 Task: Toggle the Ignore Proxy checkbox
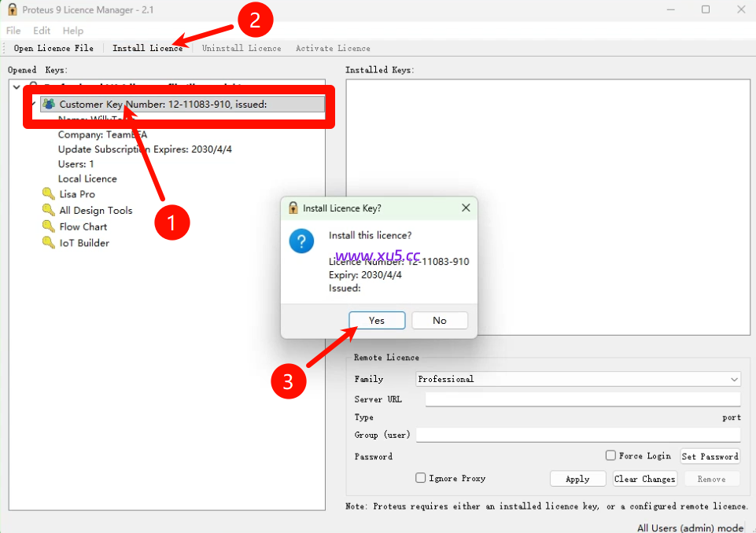[x=421, y=478]
